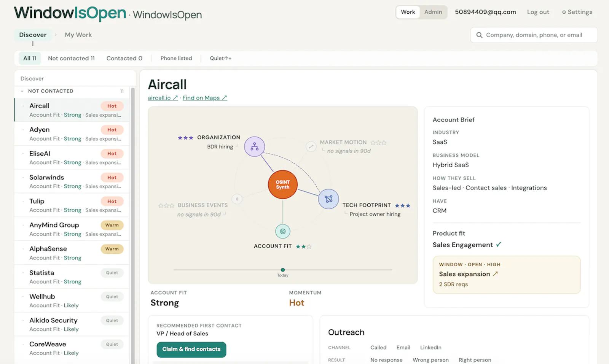Open the Discover tab
The height and width of the screenshot is (364, 609).
[x=33, y=35]
